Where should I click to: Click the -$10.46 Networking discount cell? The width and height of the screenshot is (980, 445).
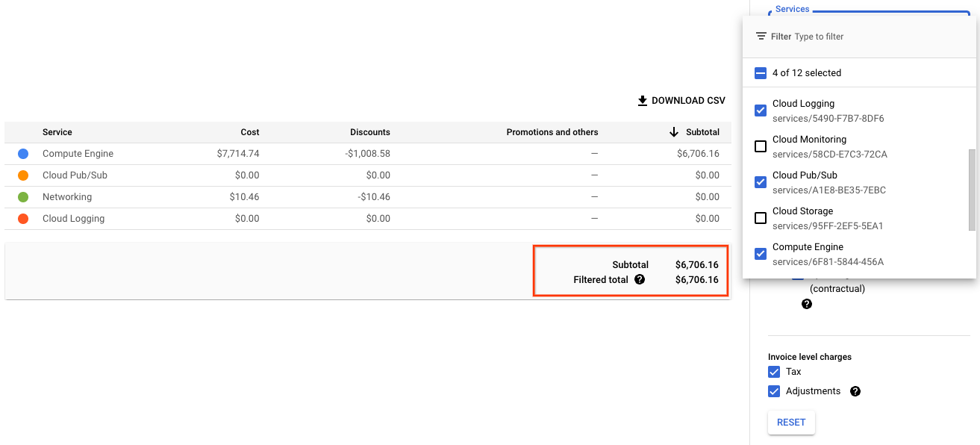[x=373, y=197]
